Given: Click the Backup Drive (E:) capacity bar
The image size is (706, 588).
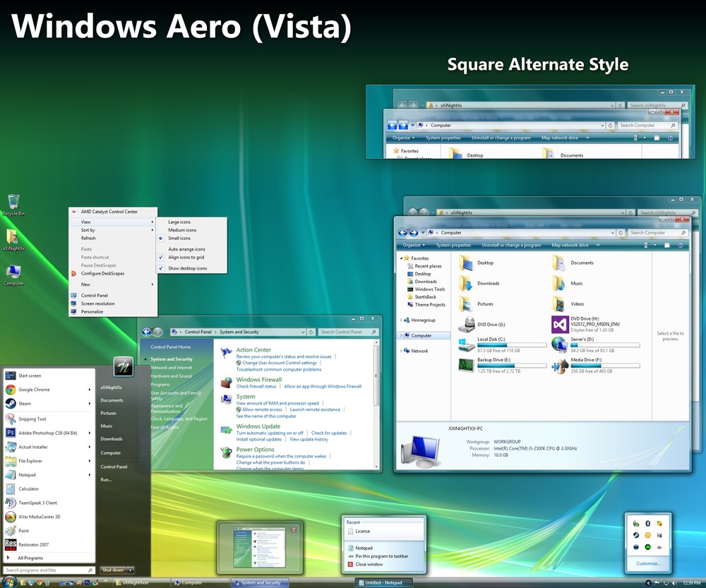Looking at the screenshot, I should point(511,366).
